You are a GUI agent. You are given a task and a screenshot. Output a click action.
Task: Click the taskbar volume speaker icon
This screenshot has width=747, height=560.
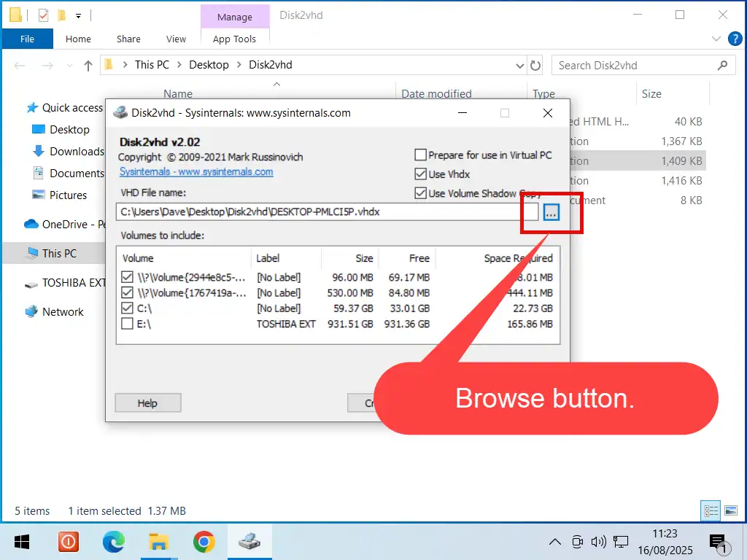pyautogui.click(x=598, y=542)
